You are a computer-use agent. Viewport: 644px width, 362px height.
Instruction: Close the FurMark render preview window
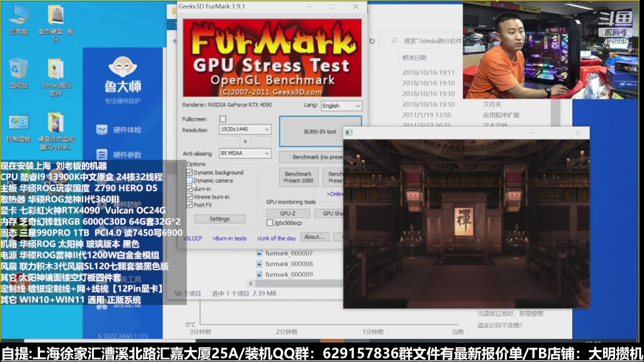tap(578, 133)
